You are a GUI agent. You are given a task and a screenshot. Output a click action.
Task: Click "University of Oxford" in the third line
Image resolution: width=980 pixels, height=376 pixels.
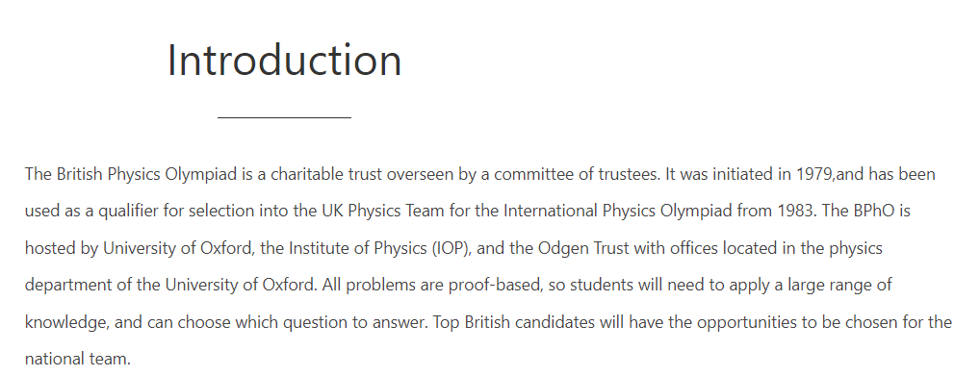[177, 249]
